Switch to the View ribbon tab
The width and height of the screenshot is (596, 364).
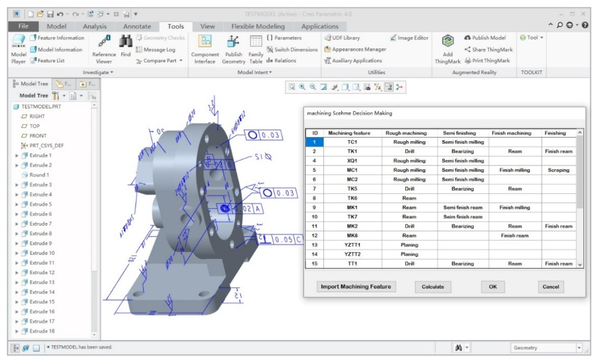pyautogui.click(x=207, y=26)
